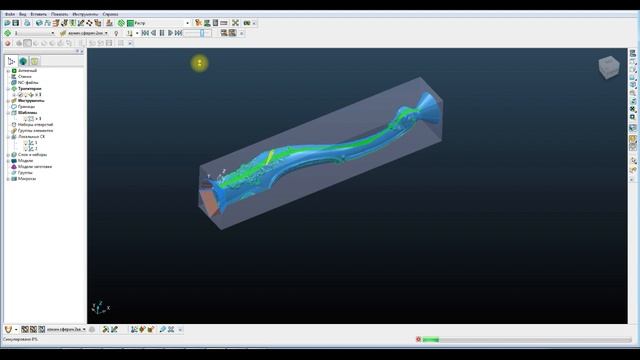Click the print icon in toolbar
The height and width of the screenshot is (360, 640).
pyautogui.click(x=27, y=23)
